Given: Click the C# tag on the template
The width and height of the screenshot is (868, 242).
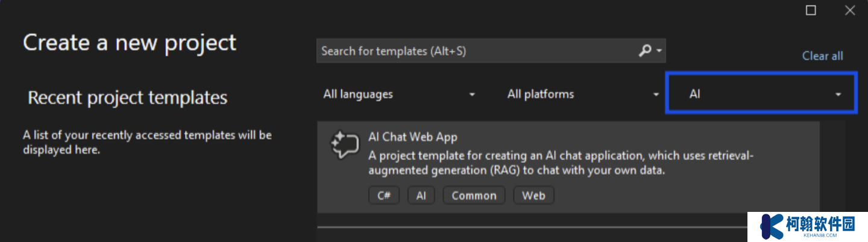Looking at the screenshot, I should tap(384, 196).
